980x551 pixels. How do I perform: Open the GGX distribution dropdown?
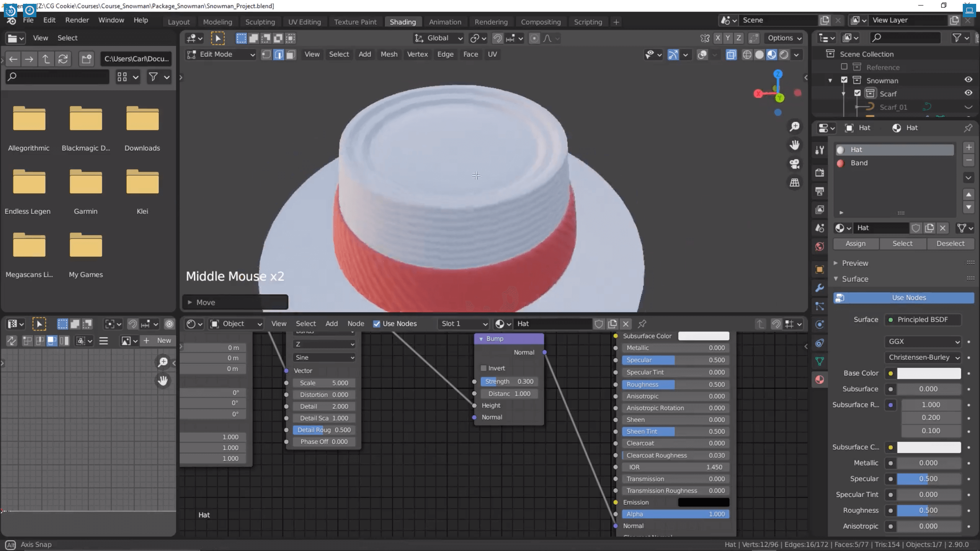923,341
